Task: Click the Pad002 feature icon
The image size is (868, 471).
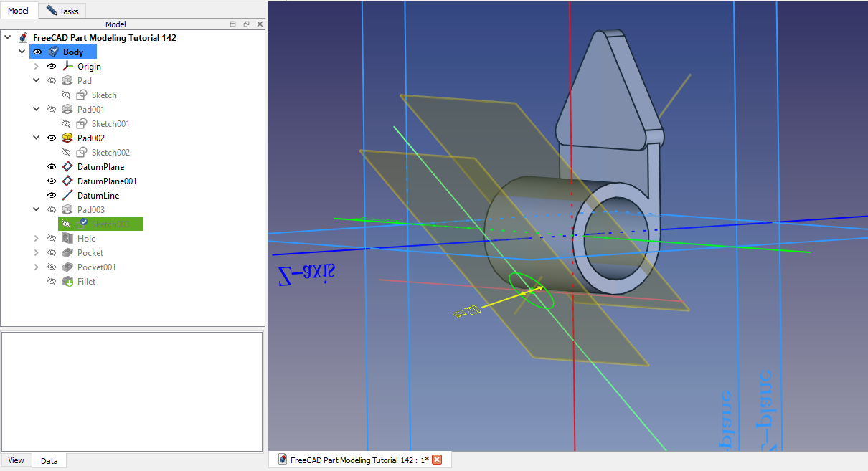Action: pos(68,138)
